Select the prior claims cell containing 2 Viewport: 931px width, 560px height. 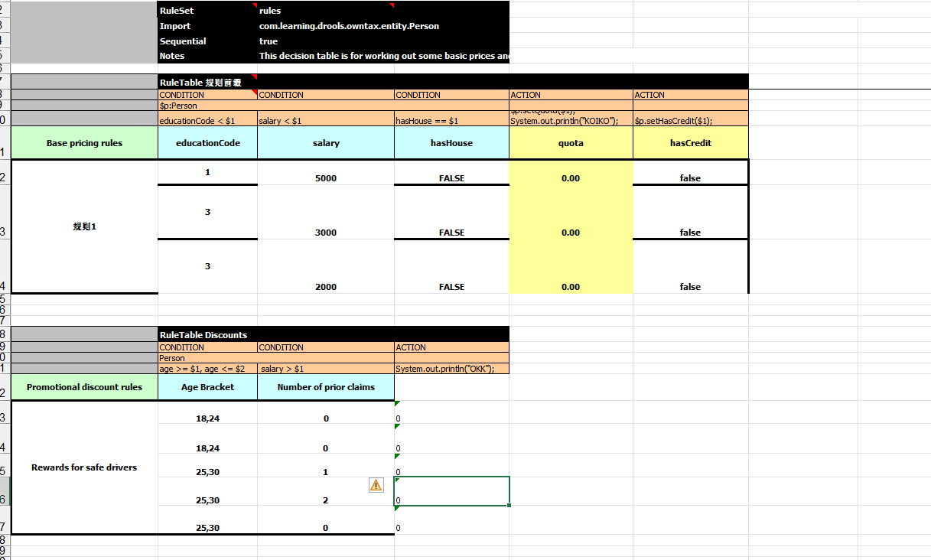(x=326, y=490)
